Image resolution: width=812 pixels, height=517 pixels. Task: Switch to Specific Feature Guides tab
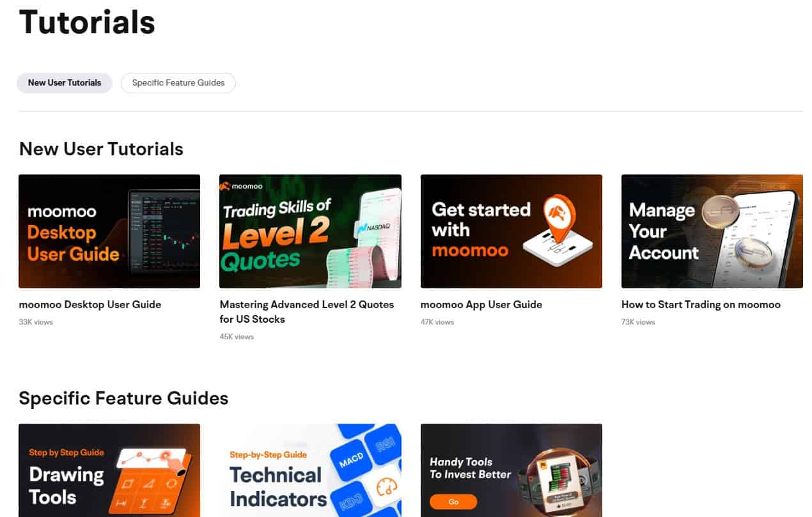click(x=178, y=83)
